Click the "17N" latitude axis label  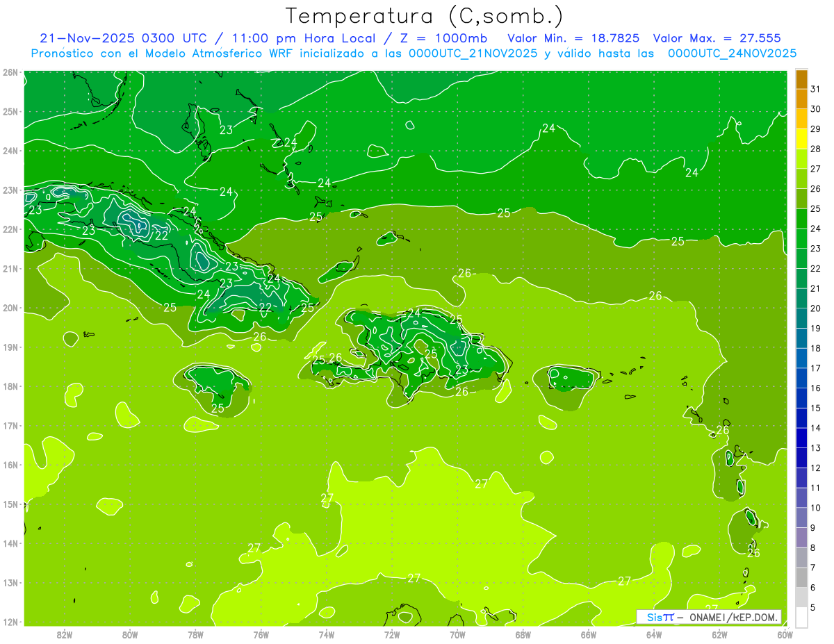tap(10, 425)
